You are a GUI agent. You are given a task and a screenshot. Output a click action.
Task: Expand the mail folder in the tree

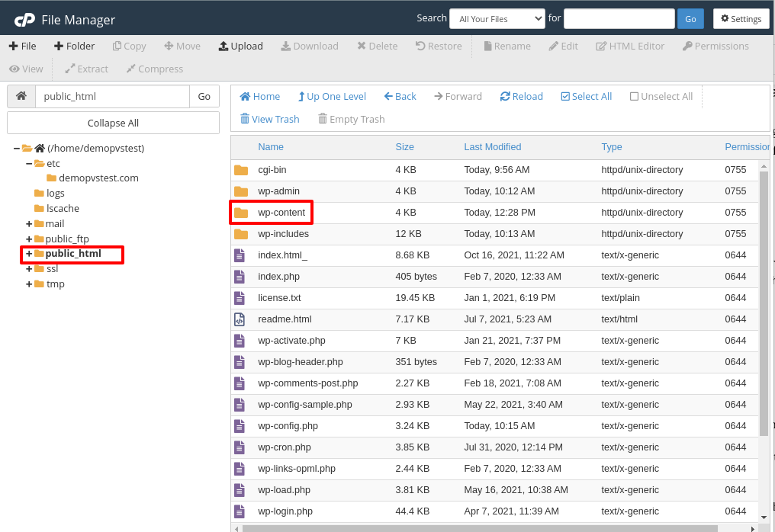(x=29, y=224)
